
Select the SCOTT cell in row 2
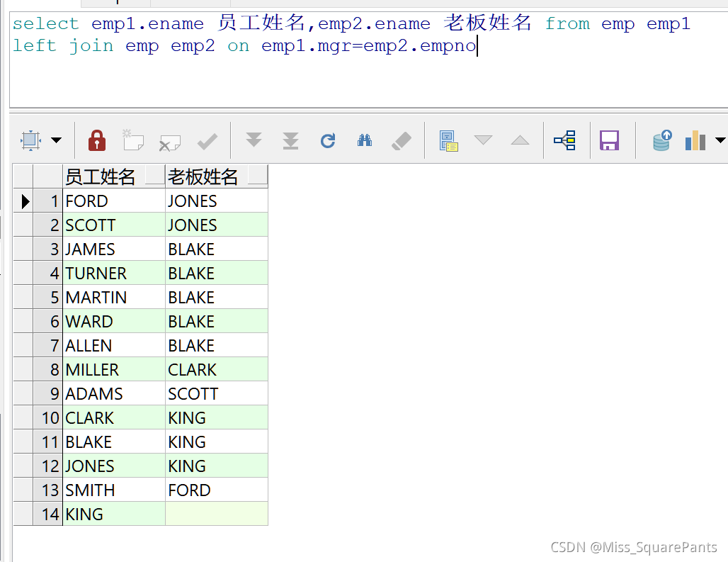(x=114, y=225)
